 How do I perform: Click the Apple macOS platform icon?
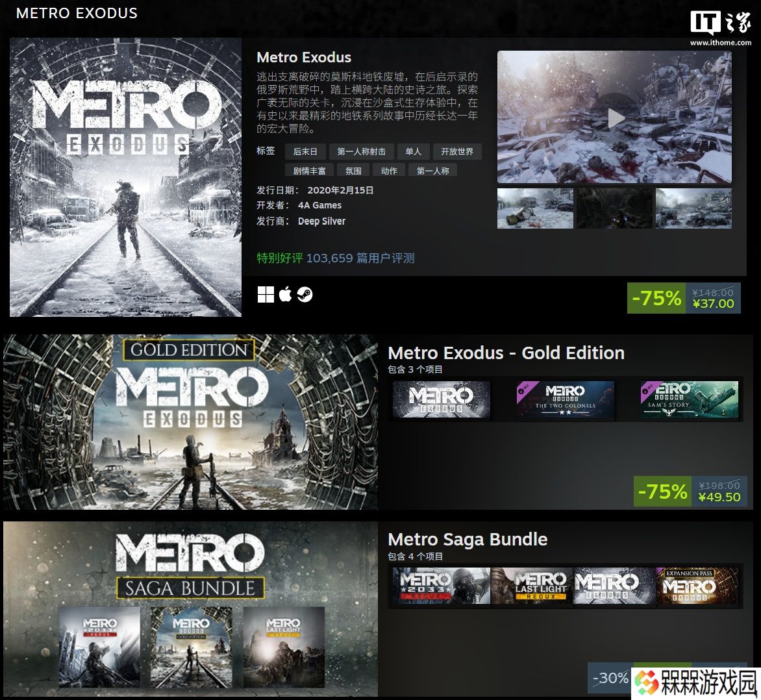[x=286, y=294]
